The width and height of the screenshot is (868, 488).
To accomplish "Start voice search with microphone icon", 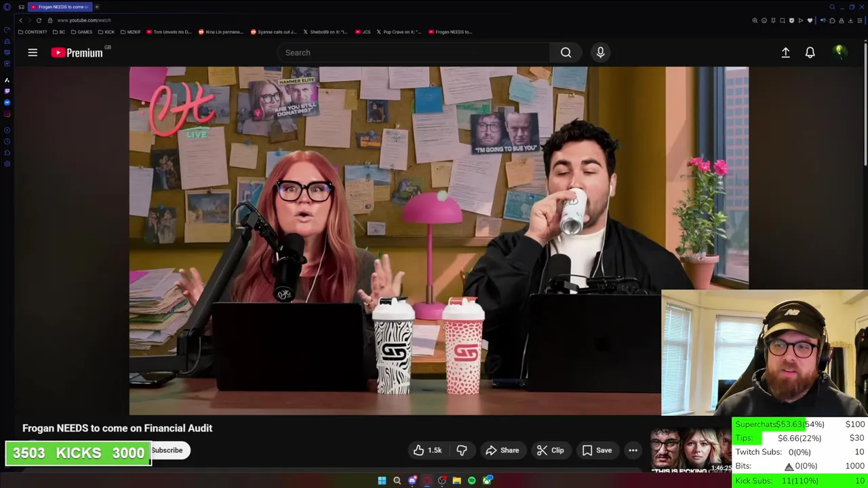I will [600, 52].
